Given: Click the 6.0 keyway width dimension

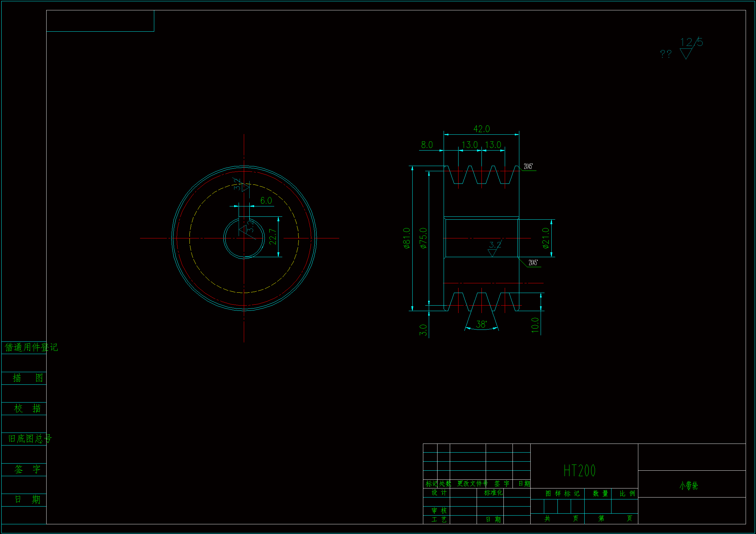Looking at the screenshot, I should [266, 201].
